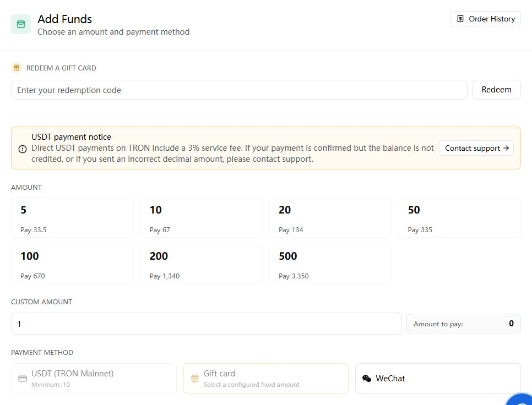This screenshot has height=405, width=532.
Task: Click the "USDT payment notice" title
Action: pos(71,137)
